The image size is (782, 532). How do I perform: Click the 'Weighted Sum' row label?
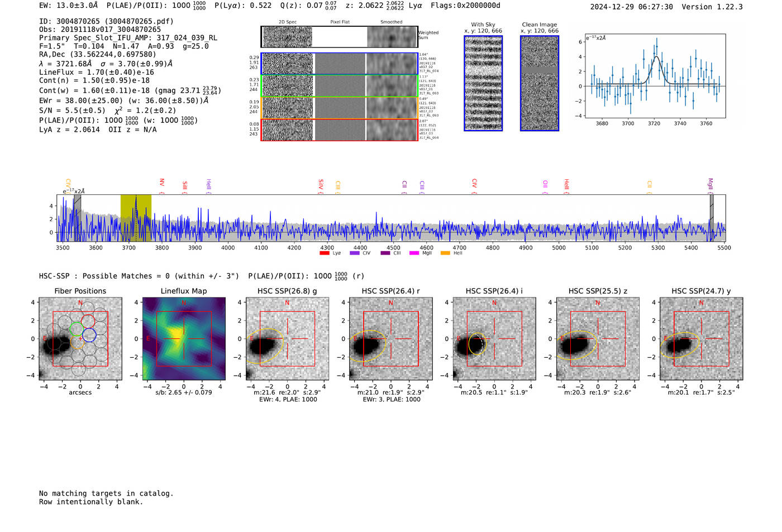[x=428, y=35]
